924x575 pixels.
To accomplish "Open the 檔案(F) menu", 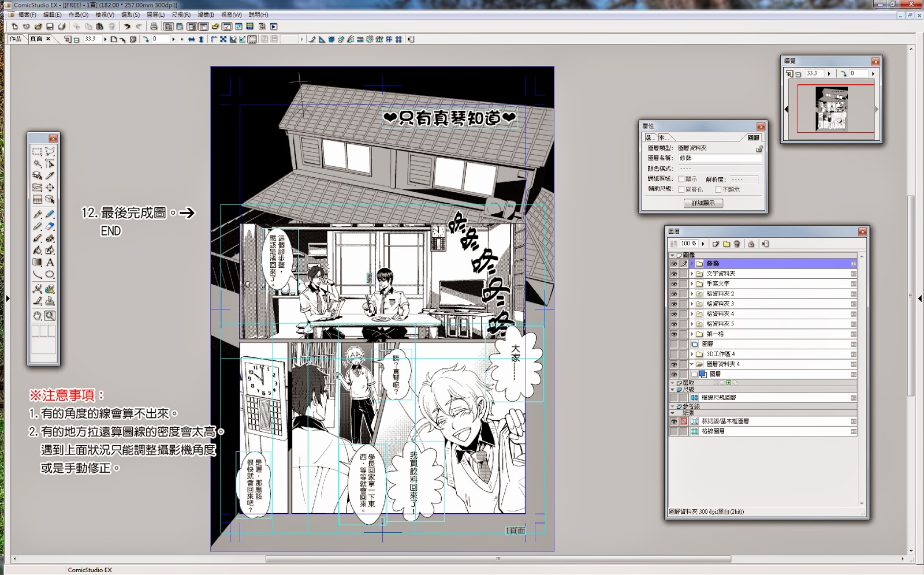I will coord(27,15).
